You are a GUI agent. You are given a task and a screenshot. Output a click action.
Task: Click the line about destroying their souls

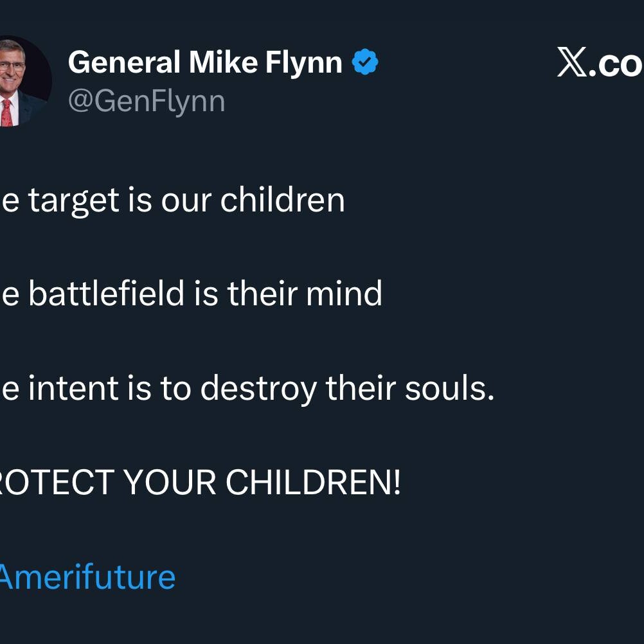[247, 388]
